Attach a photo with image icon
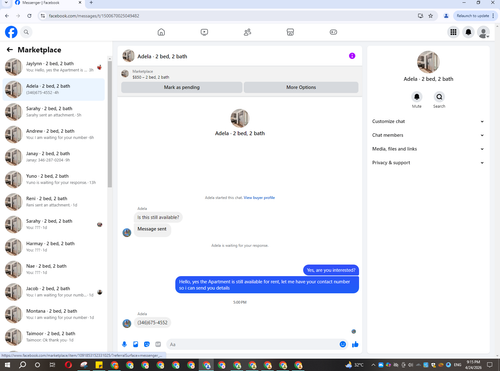500x371 pixels. [x=136, y=344]
